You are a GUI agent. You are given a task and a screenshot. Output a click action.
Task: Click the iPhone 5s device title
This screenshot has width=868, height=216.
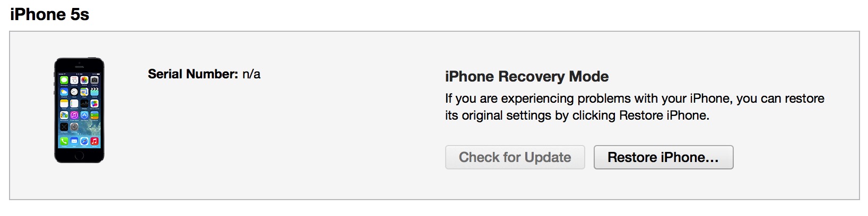click(x=49, y=14)
